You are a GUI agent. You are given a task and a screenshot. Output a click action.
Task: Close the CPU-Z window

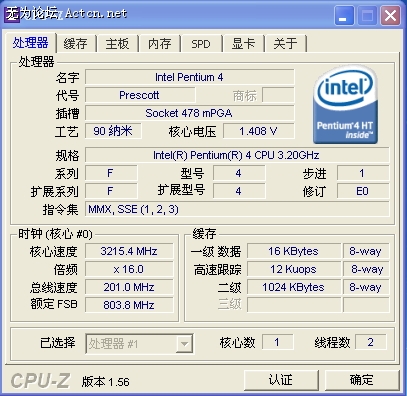click(x=390, y=16)
